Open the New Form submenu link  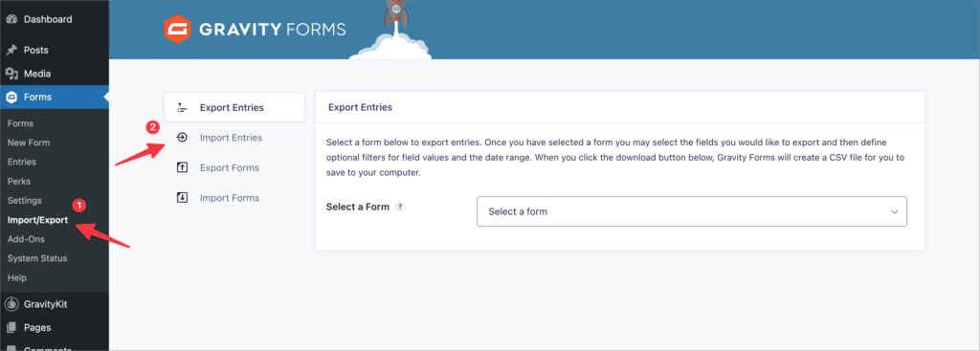[29, 143]
